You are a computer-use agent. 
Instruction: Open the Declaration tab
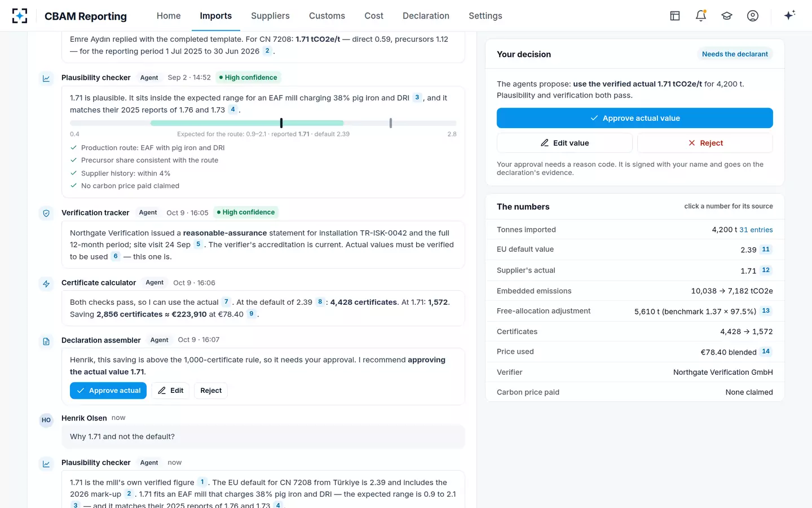point(426,16)
